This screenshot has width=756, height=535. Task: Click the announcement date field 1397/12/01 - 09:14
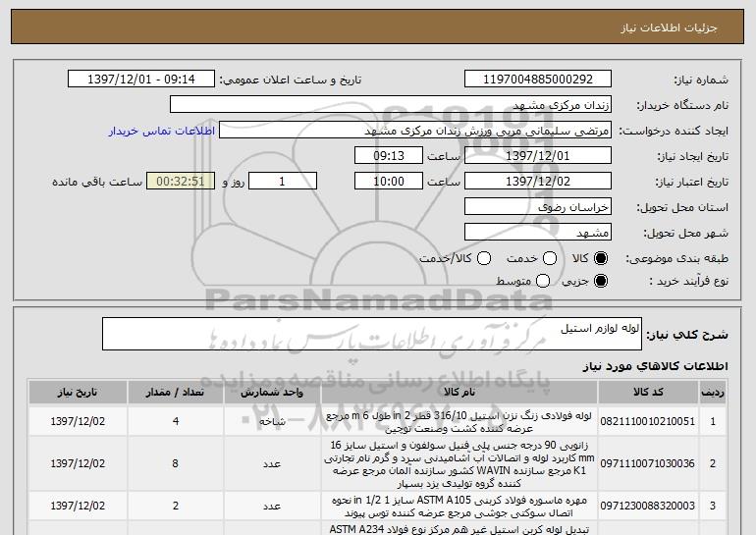click(140, 79)
